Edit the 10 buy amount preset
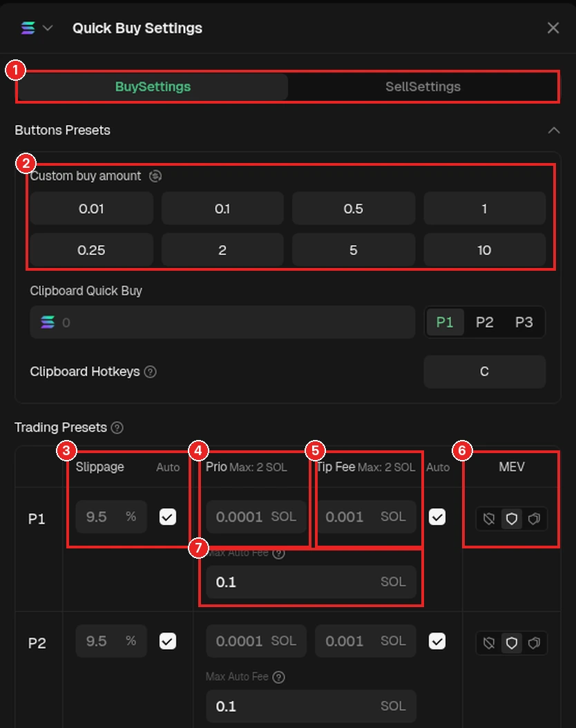 click(484, 250)
